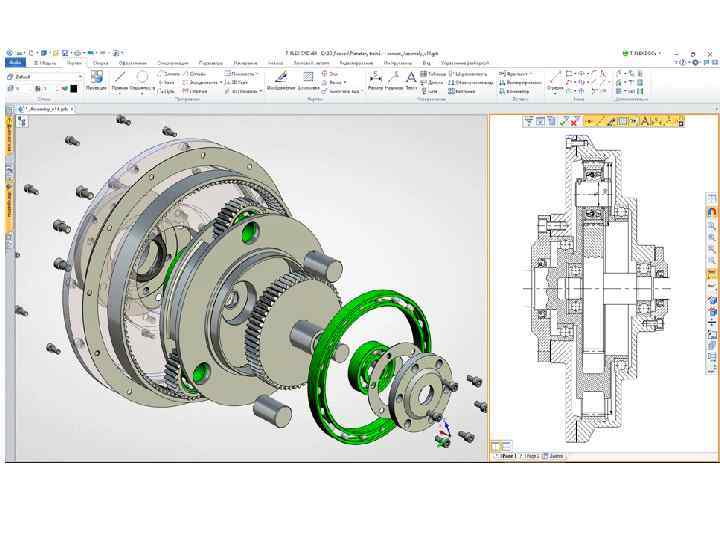Click the top icon of right vertical toolbar

712,199
